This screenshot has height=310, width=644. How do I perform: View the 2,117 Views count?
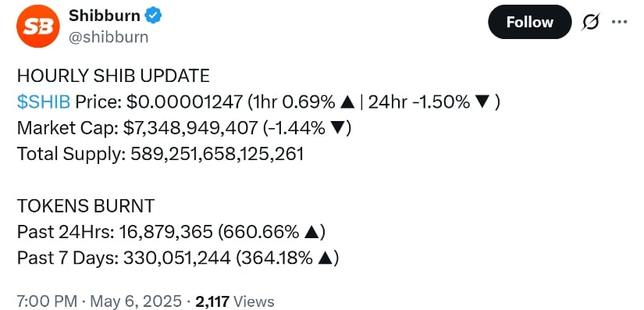point(235,301)
